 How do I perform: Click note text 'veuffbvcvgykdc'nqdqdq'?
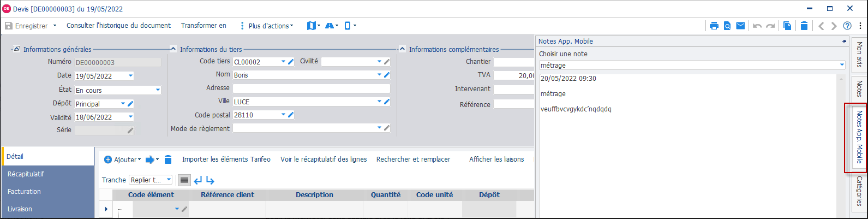(576, 109)
